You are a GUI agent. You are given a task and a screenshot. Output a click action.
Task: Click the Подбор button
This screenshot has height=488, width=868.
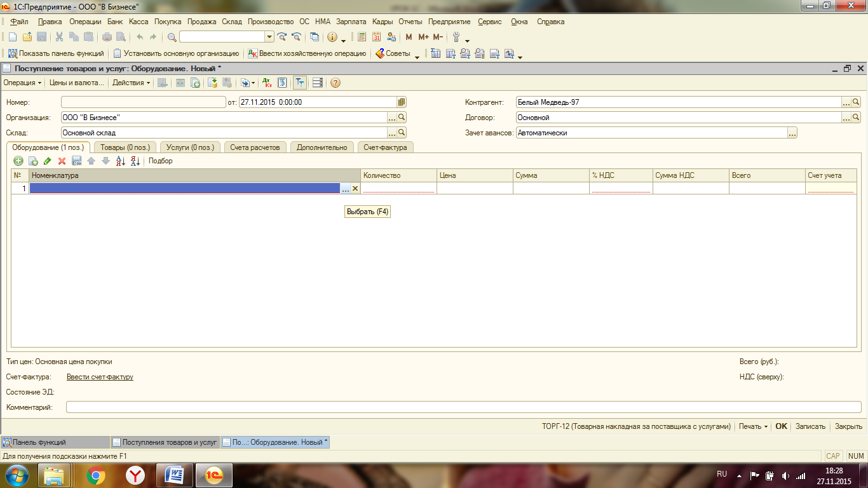[160, 161]
